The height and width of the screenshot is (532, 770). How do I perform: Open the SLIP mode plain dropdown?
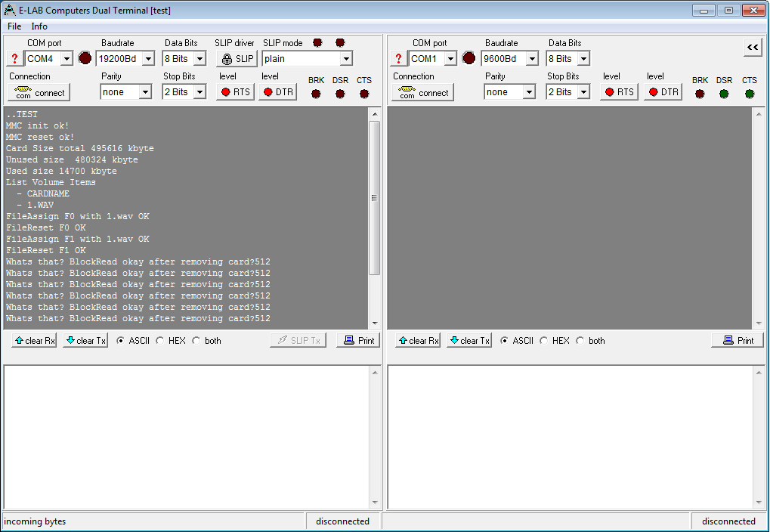tap(346, 59)
